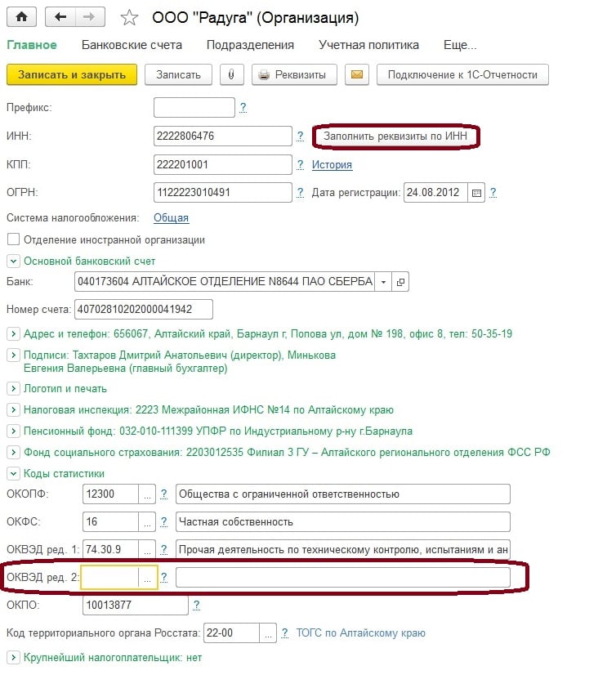This screenshot has width=616, height=675.
Task: Click the ellipsis button beside ОКОПФ code
Action: [x=147, y=494]
